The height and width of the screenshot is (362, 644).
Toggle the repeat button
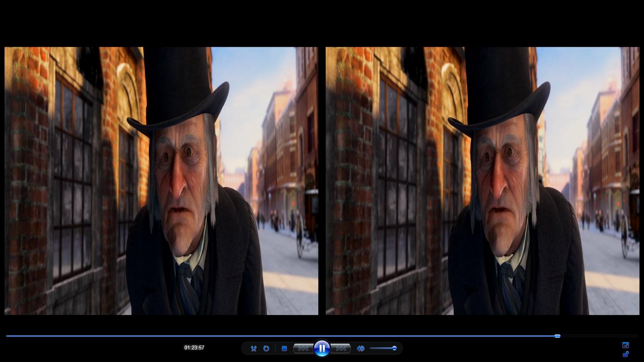[x=266, y=348]
